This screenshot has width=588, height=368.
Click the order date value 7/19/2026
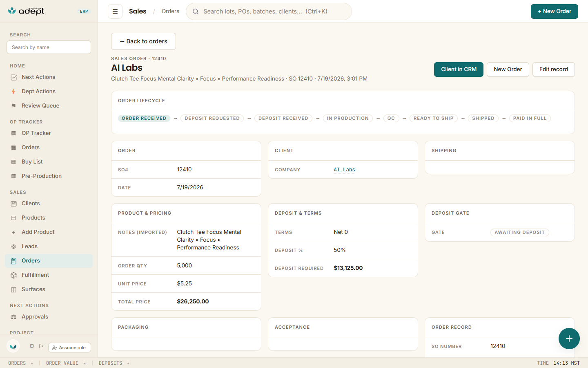(190, 188)
